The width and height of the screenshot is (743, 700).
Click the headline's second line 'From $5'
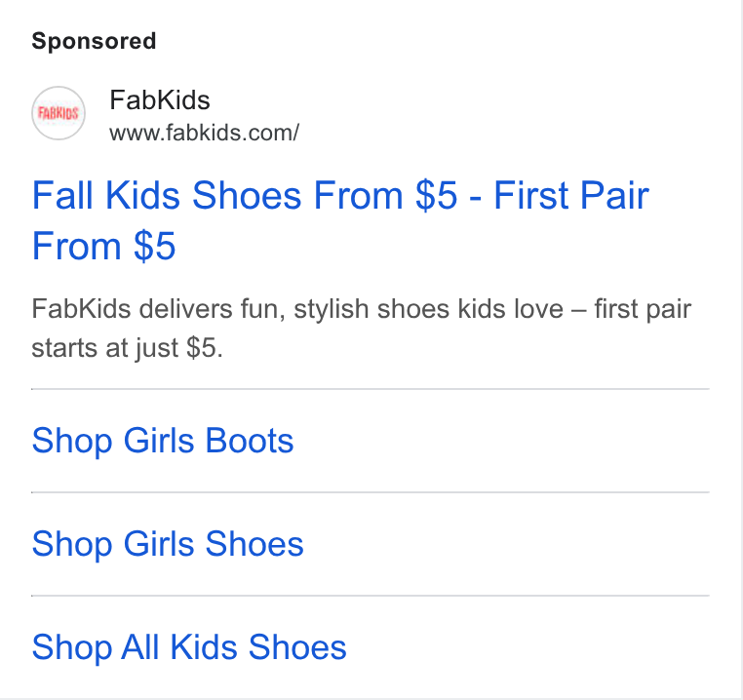click(103, 246)
